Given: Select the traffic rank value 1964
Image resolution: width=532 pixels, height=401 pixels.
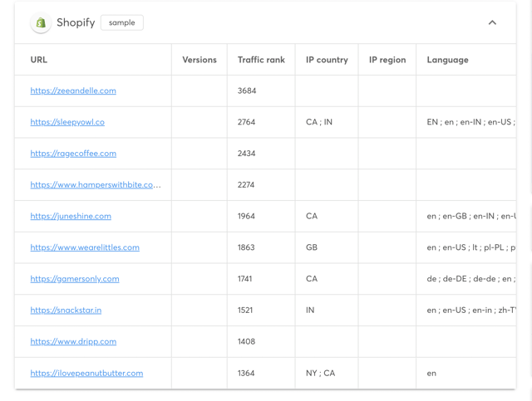Looking at the screenshot, I should pos(246,216).
